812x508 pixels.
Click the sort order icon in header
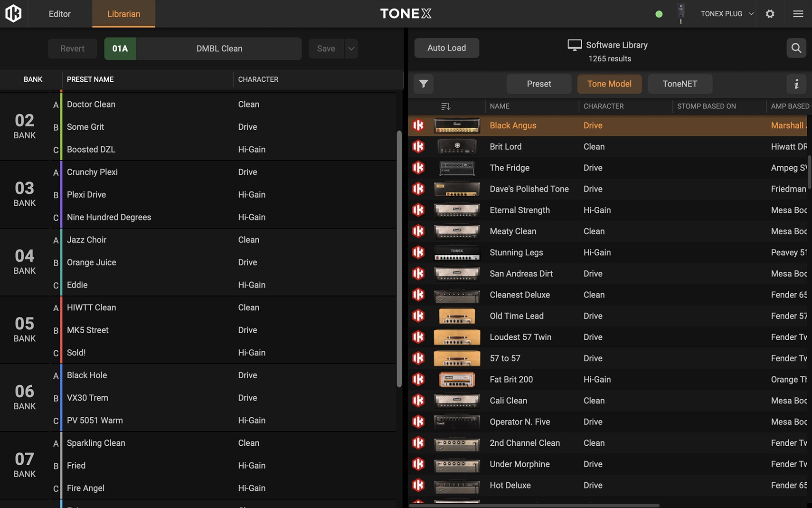pyautogui.click(x=445, y=106)
